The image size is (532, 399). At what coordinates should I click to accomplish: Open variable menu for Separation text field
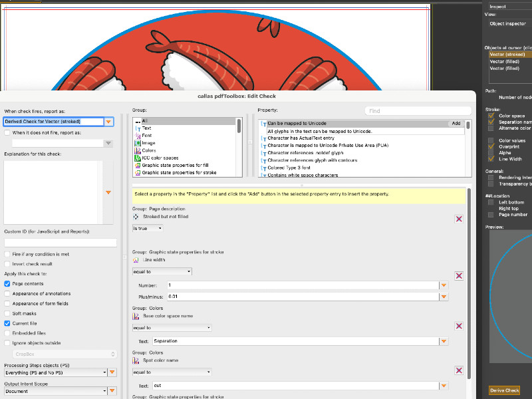(x=444, y=341)
